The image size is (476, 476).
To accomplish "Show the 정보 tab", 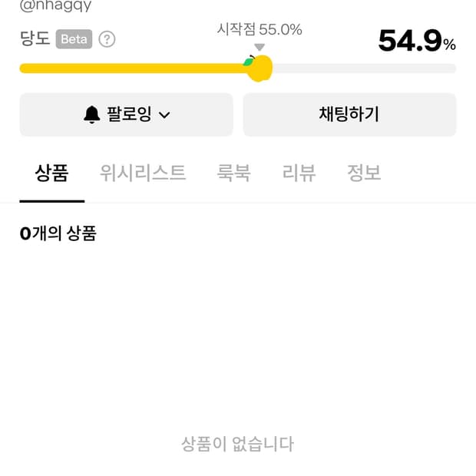I will [364, 173].
